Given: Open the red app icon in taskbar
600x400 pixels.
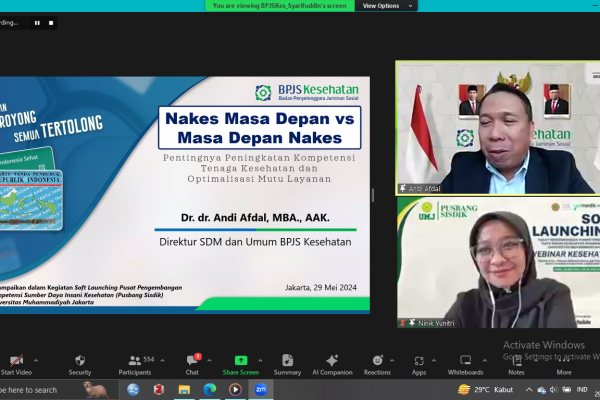Looking at the screenshot, I should [158, 390].
